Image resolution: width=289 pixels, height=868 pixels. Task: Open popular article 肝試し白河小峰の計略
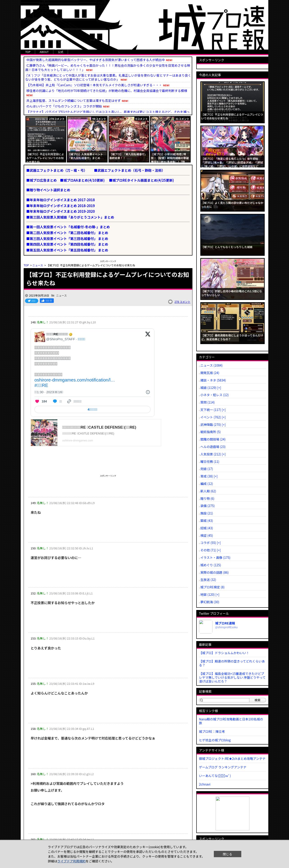(233, 279)
